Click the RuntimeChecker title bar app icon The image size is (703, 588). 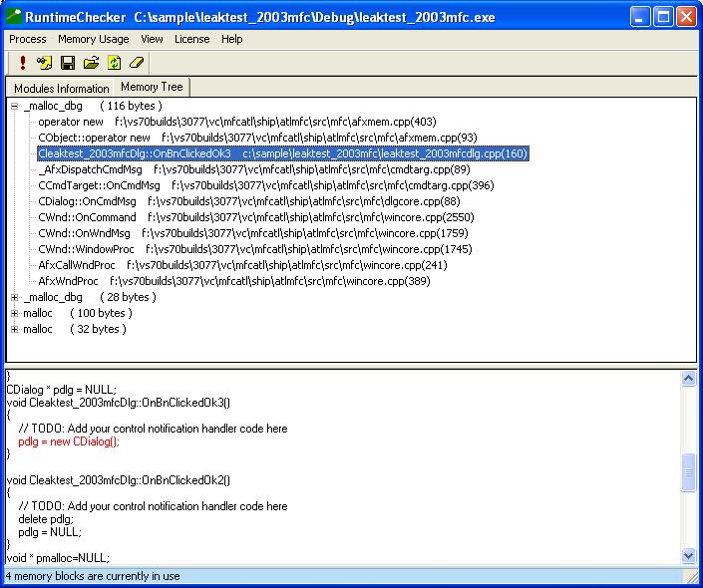point(13,17)
